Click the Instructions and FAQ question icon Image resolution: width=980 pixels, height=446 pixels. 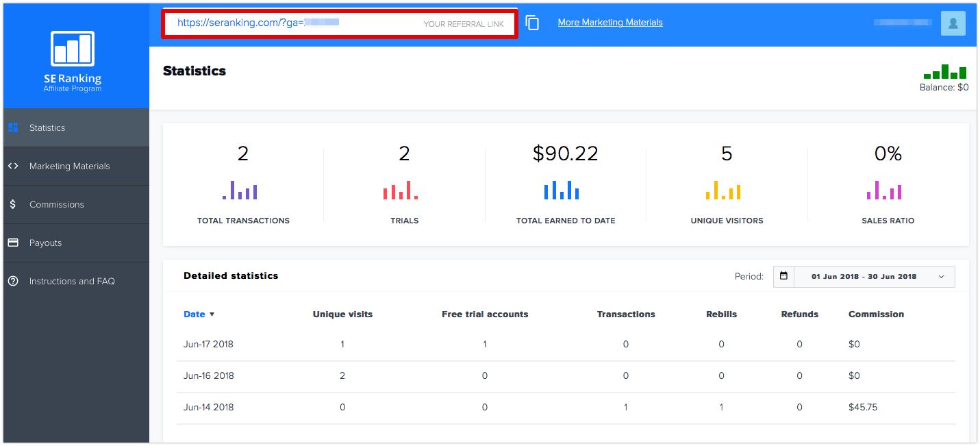(12, 281)
